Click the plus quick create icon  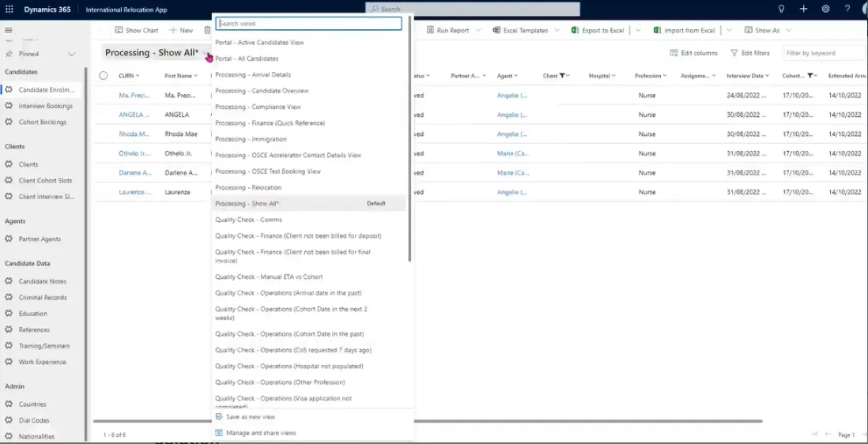pos(804,9)
